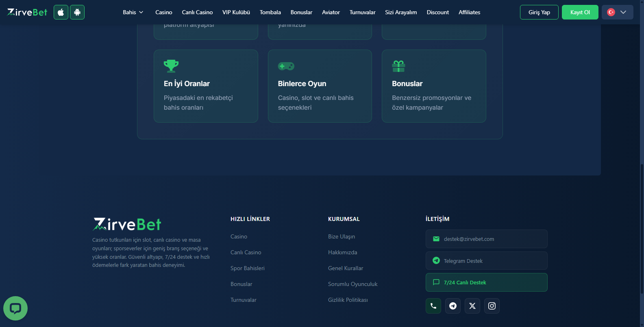
Task: Open the Discount page
Action: tap(438, 12)
